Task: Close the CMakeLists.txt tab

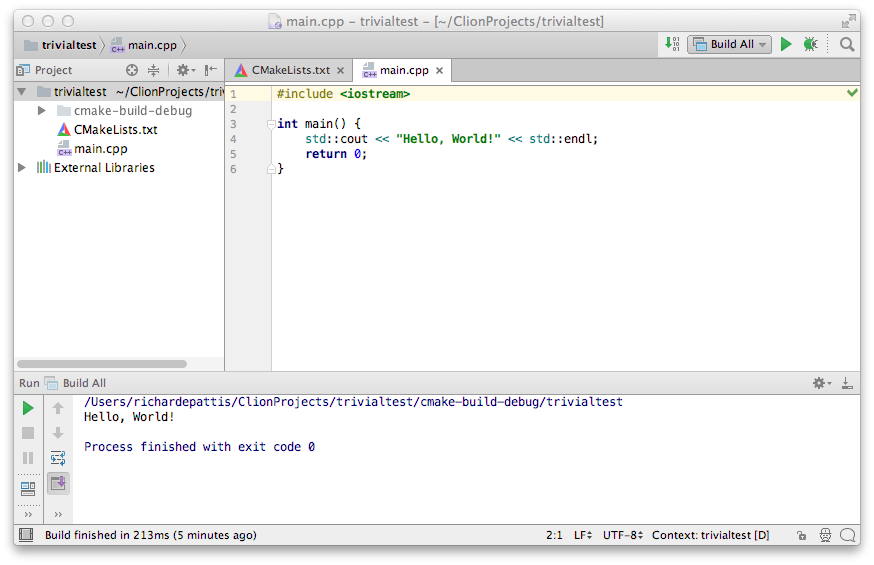Action: coord(340,71)
